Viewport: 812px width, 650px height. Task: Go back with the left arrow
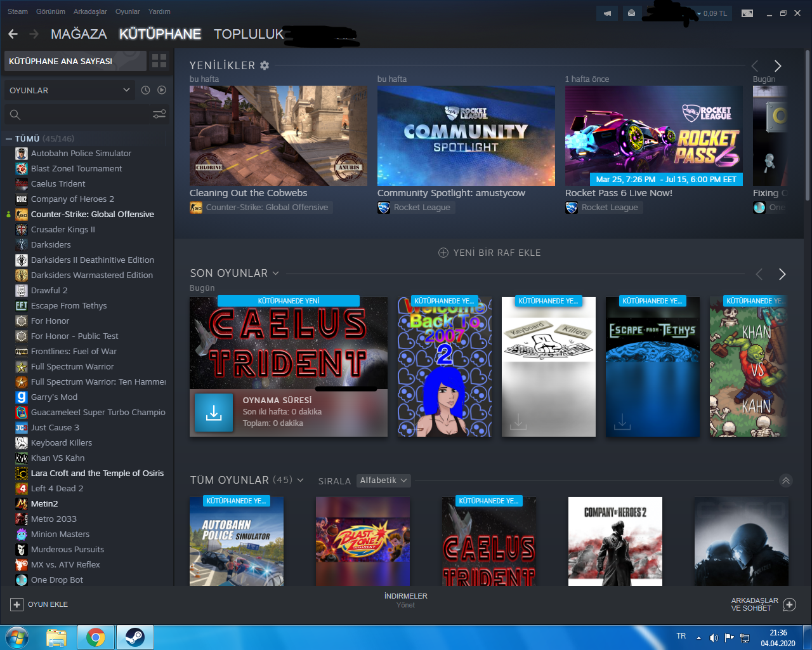coord(13,34)
